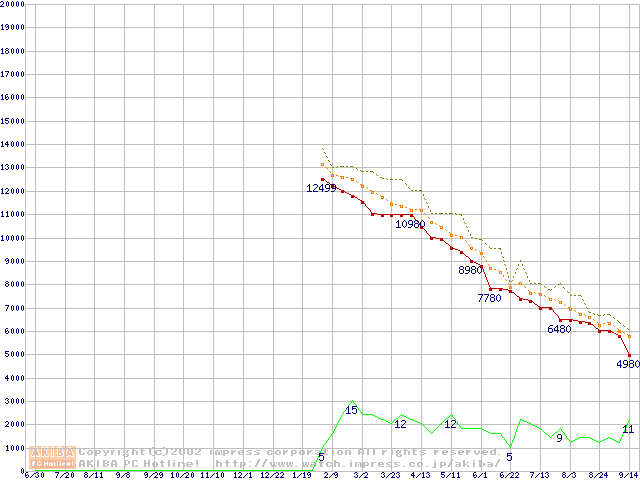Image resolution: width=640 pixels, height=480 pixels.
Task: Click the 15000 y-axis value
Action: 12,121
